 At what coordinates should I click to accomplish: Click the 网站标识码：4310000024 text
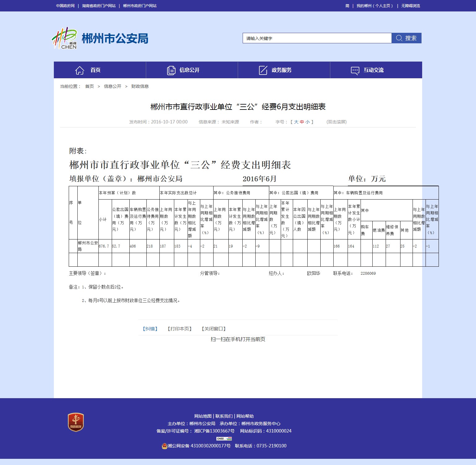pyautogui.click(x=266, y=431)
